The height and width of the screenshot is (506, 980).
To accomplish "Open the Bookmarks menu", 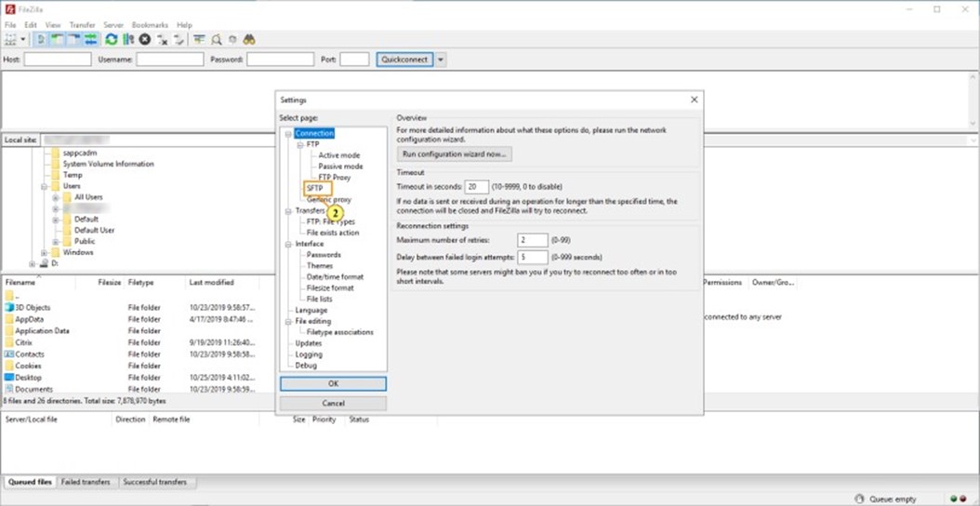I will 150,25.
